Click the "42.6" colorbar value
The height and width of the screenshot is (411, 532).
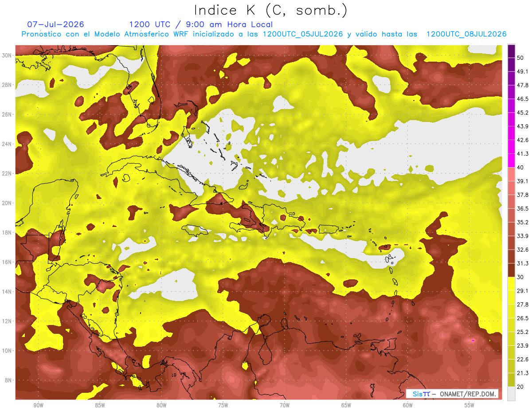click(523, 140)
